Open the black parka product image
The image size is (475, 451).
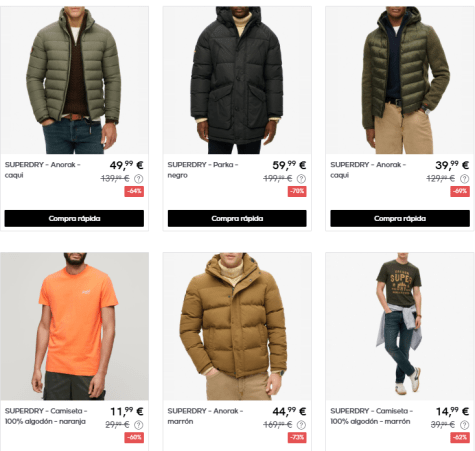point(237,80)
